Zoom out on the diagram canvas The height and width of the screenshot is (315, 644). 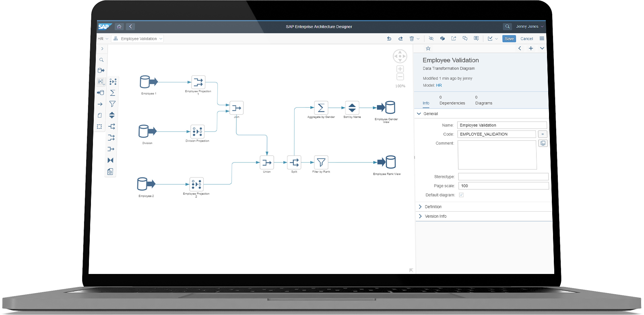point(400,76)
